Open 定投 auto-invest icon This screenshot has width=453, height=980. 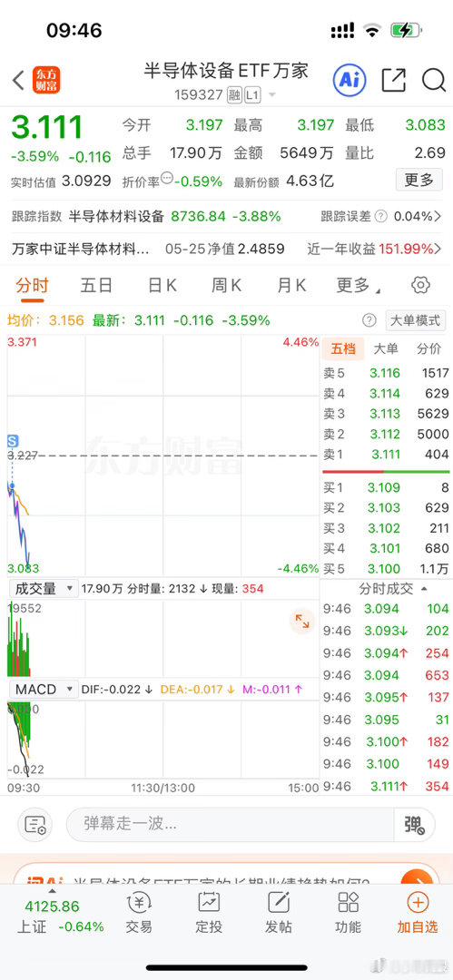click(209, 913)
